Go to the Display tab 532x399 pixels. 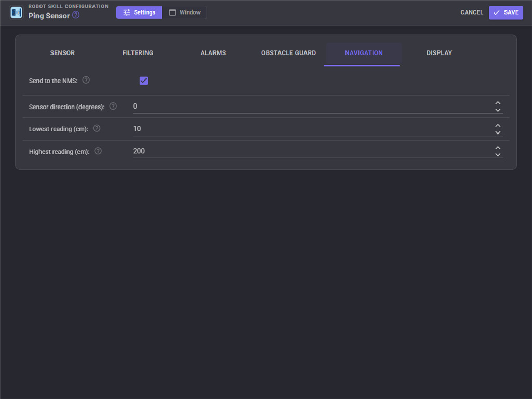[439, 53]
